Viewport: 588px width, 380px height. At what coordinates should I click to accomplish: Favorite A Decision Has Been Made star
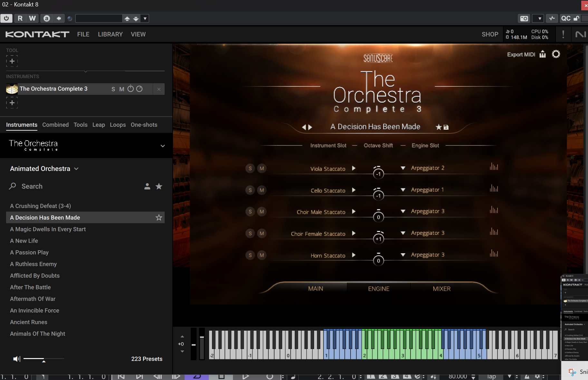pos(159,217)
